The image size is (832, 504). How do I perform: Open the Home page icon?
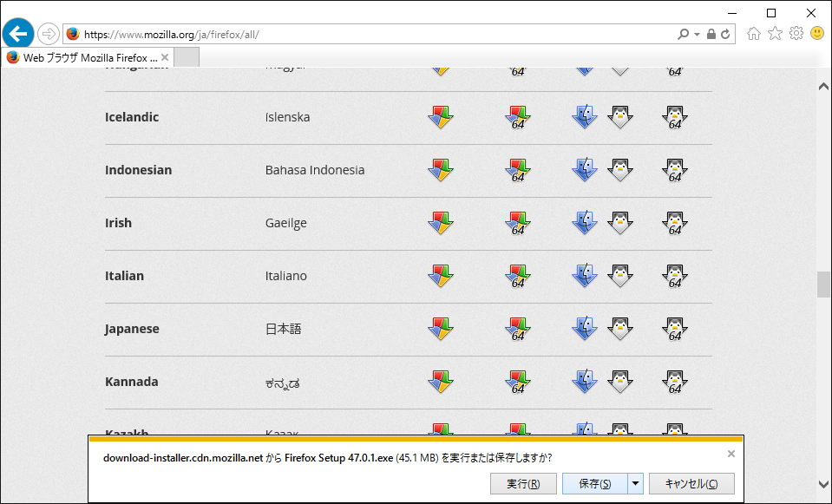pos(753,34)
